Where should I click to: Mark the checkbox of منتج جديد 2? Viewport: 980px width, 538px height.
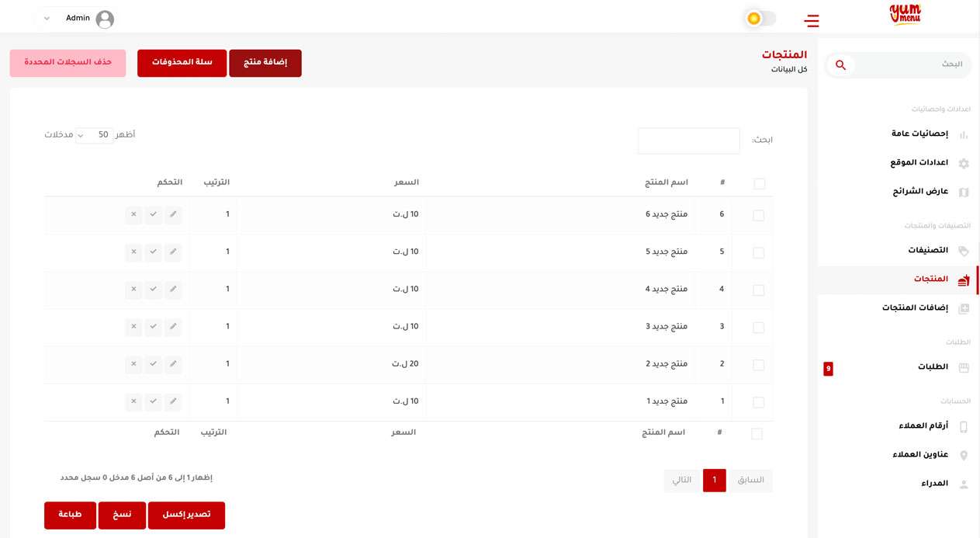coord(759,365)
